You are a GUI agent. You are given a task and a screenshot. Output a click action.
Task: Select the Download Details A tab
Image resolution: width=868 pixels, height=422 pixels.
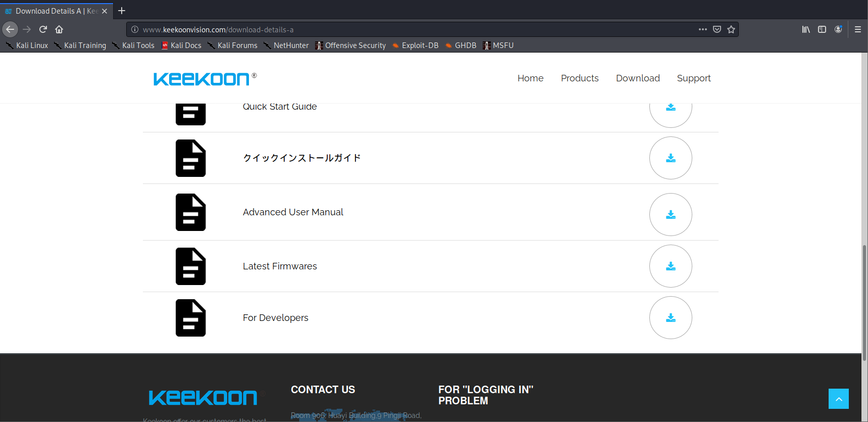tap(57, 11)
